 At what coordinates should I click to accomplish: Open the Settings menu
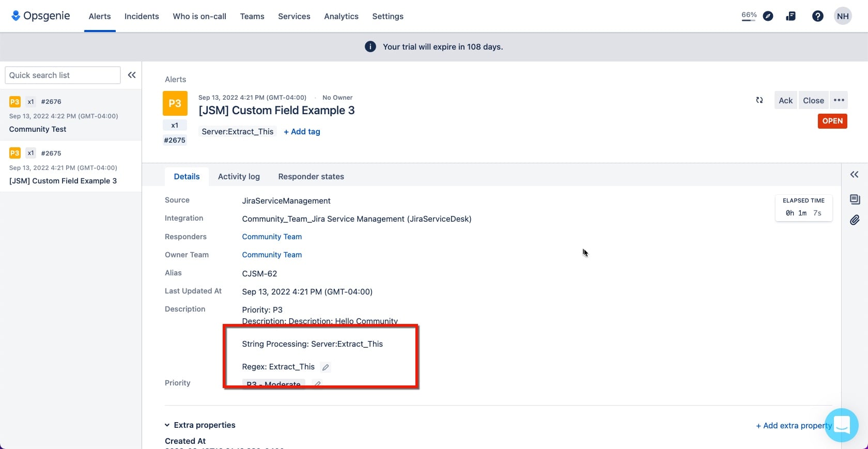click(388, 16)
